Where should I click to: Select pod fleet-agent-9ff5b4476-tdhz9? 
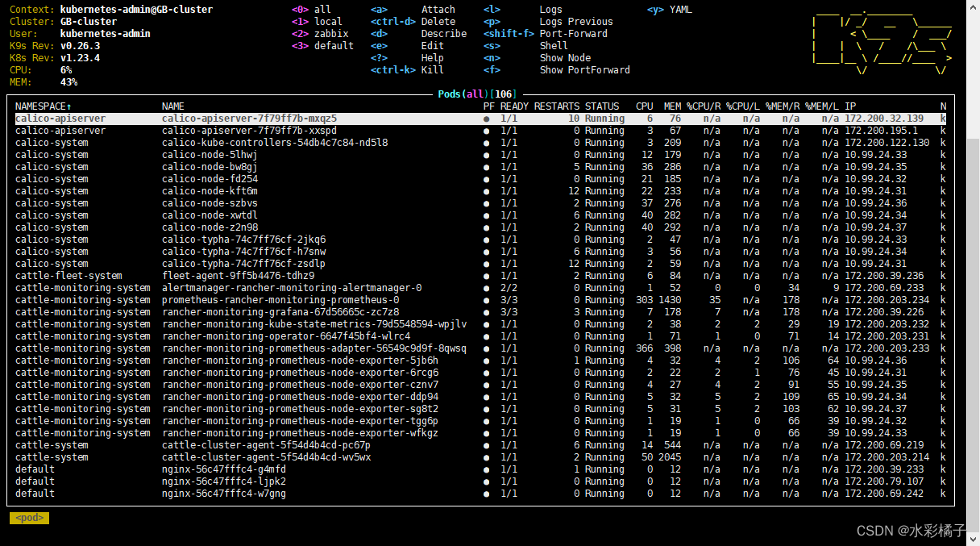pos(480,276)
